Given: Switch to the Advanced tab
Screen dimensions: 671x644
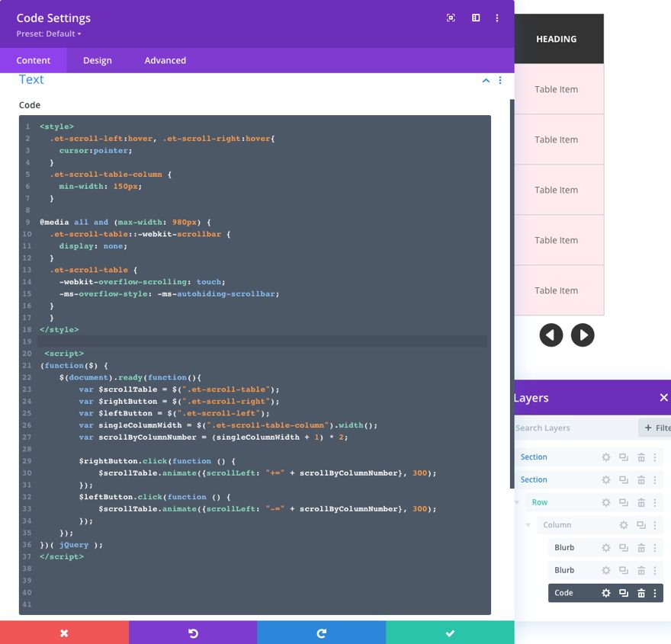Looking at the screenshot, I should tap(165, 60).
